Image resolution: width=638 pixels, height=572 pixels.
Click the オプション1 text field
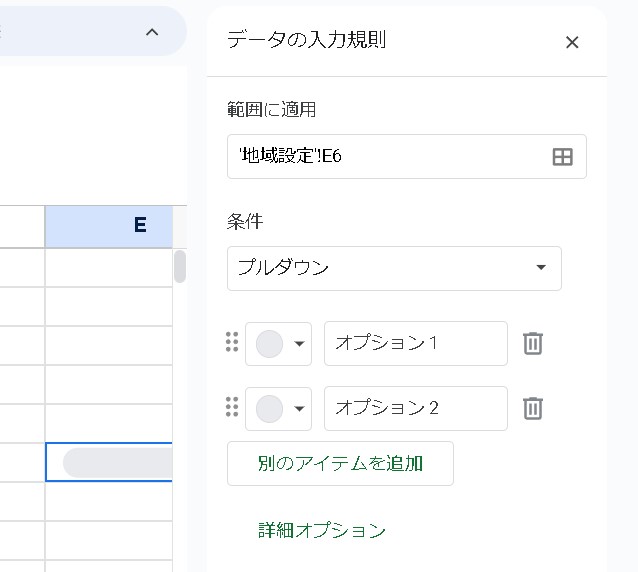[x=415, y=344]
